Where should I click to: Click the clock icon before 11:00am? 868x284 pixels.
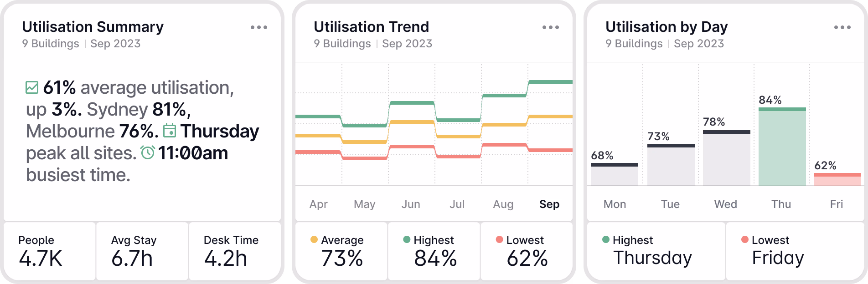click(x=148, y=152)
